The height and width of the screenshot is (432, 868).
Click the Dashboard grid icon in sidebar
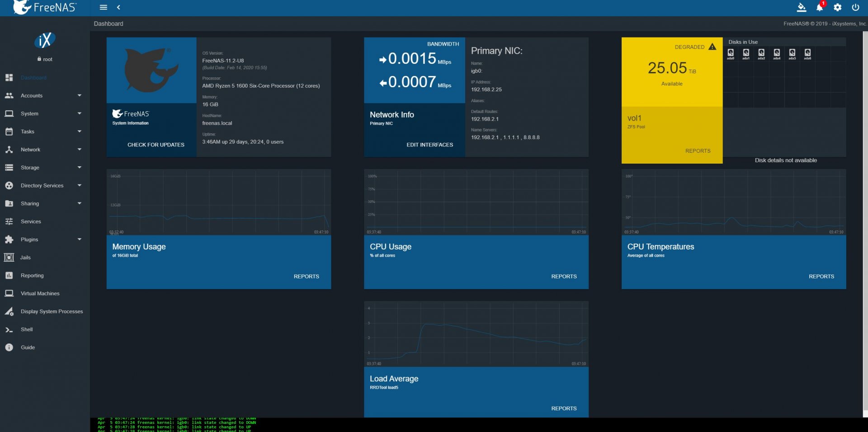[9, 77]
